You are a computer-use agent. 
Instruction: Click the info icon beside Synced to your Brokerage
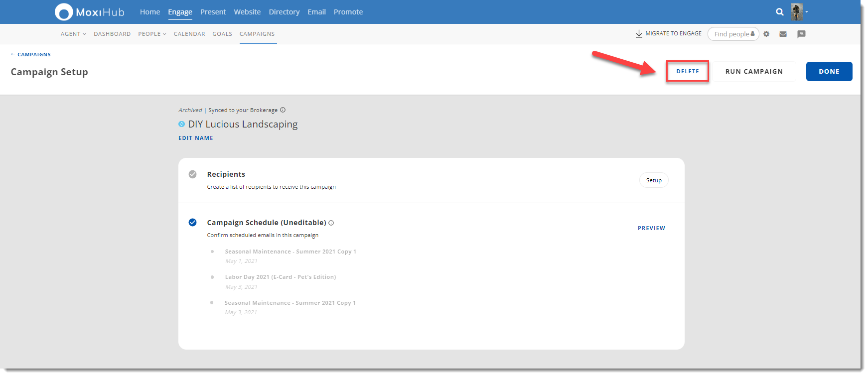point(283,110)
